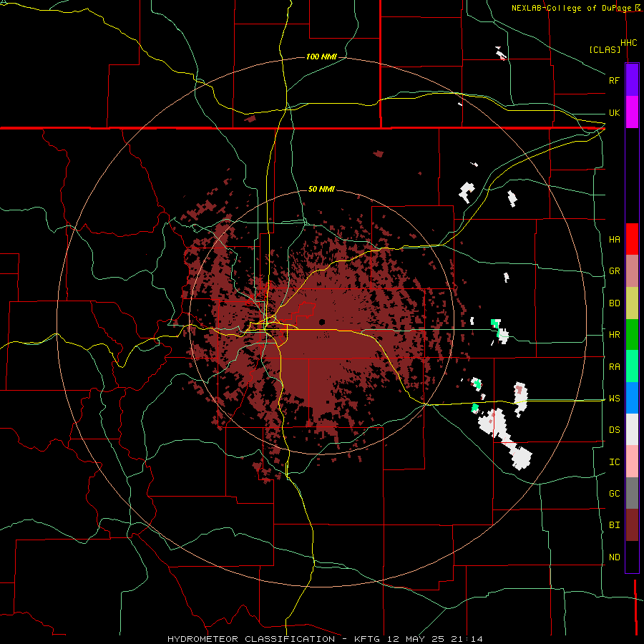
Task: Click the HA legend label
Action: click(x=615, y=240)
